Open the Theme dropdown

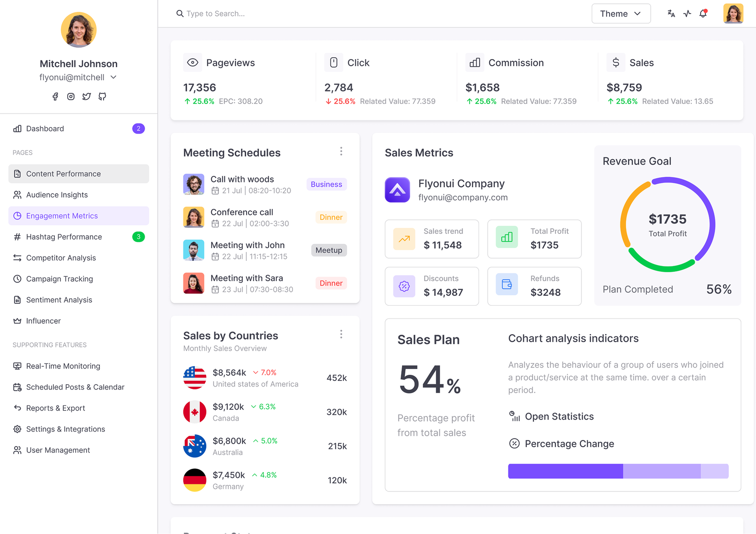(621, 14)
